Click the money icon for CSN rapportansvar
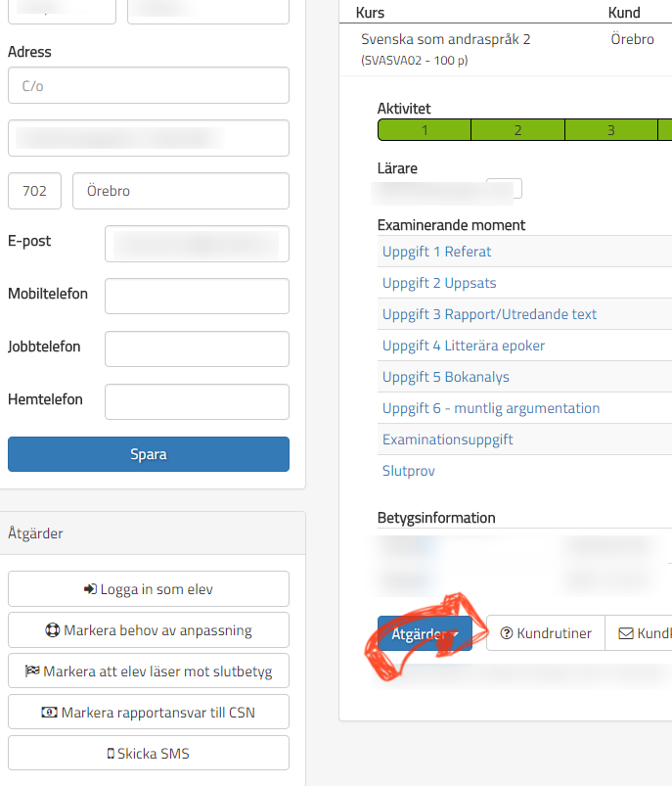 [x=50, y=713]
